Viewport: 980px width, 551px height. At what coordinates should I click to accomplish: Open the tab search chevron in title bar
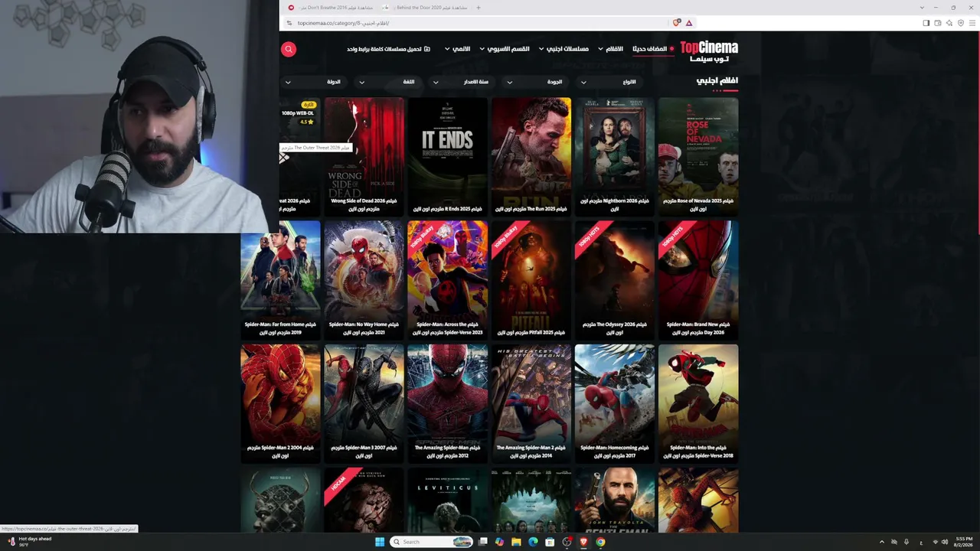point(922,8)
